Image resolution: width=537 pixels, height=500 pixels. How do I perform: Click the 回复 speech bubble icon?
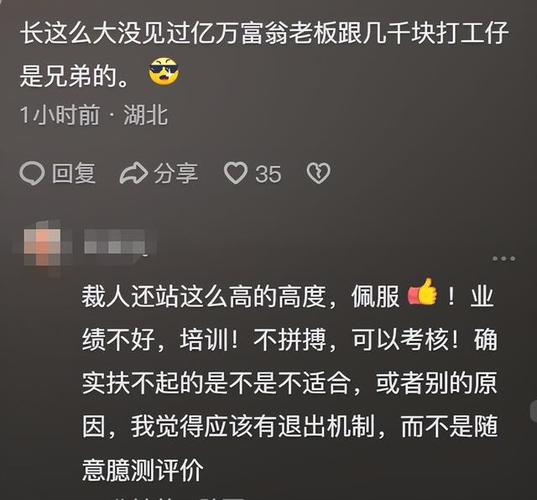click(x=32, y=173)
